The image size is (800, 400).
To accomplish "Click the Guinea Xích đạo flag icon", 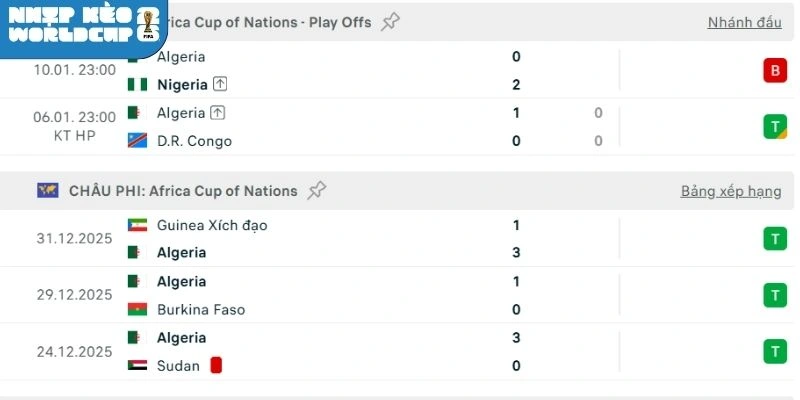I will point(138,226).
